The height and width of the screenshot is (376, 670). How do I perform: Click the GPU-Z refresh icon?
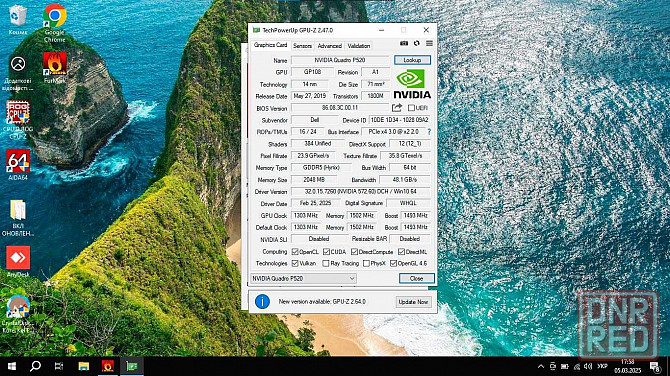[x=417, y=43]
